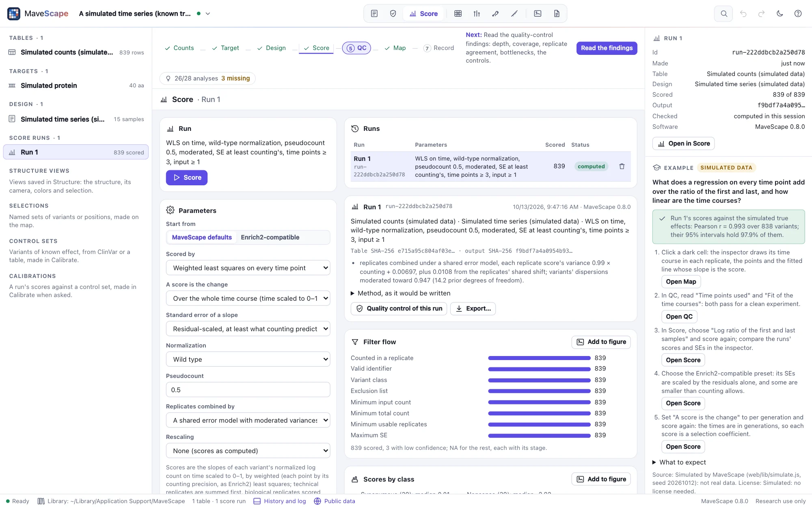Image resolution: width=812 pixels, height=508 pixels.
Task: Click the Export... button
Action: pos(473,308)
